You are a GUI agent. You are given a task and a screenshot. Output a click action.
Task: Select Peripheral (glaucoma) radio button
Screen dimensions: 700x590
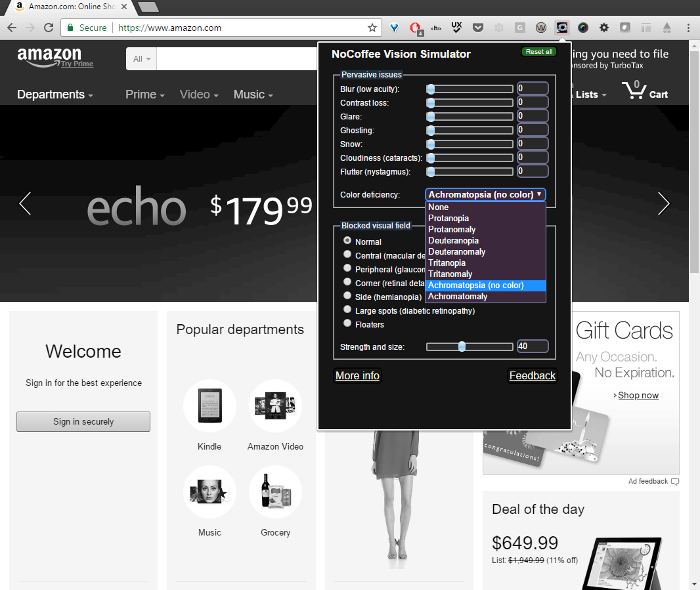pos(347,268)
